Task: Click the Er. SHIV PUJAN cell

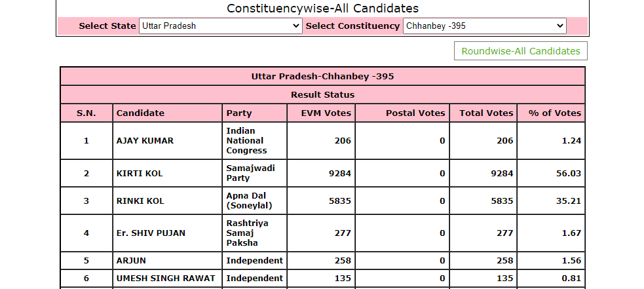Action: pyautogui.click(x=167, y=233)
